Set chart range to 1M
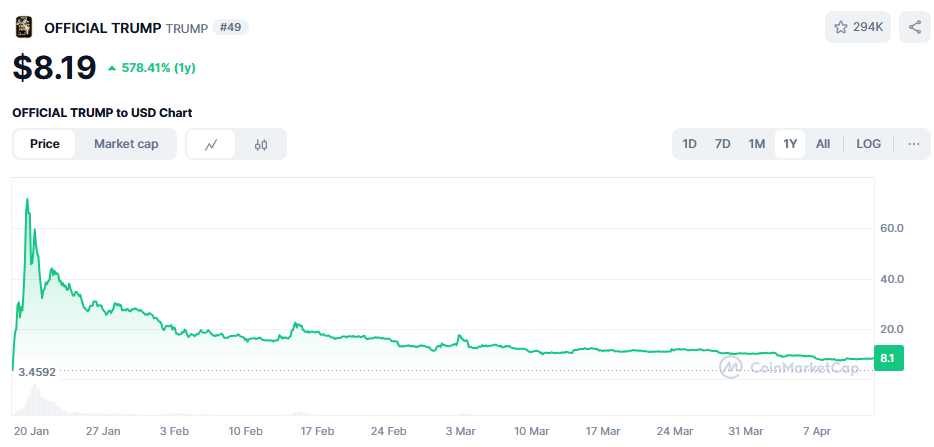934x447 pixels. (757, 144)
